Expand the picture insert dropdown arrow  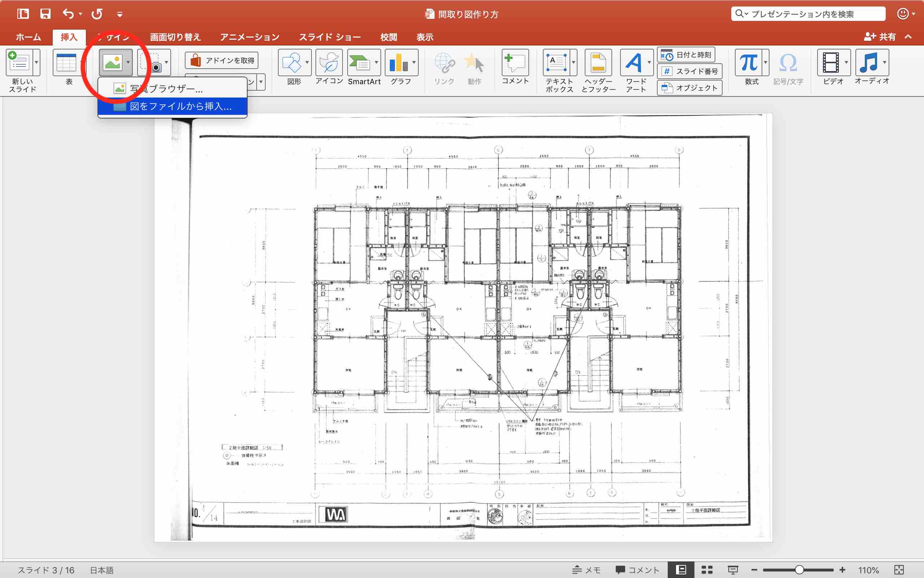point(128,62)
